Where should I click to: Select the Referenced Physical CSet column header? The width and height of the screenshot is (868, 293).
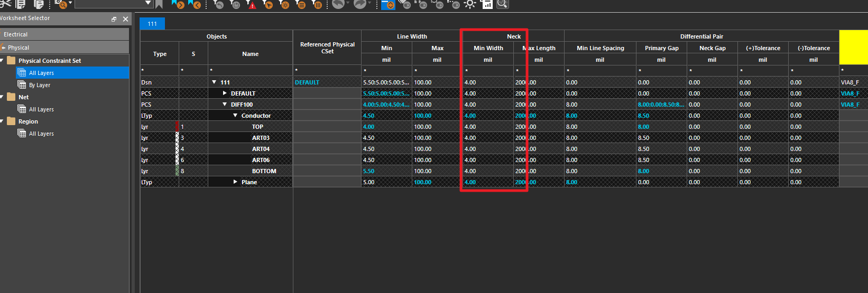coord(327,48)
